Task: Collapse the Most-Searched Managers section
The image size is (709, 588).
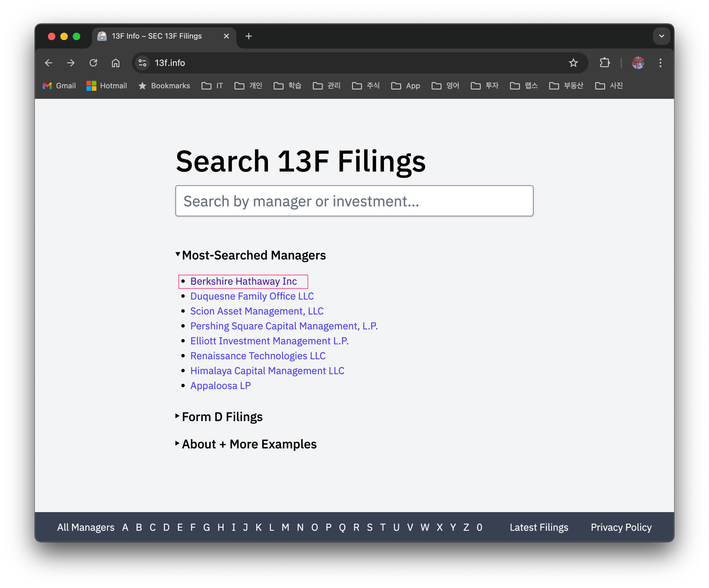Action: [x=250, y=255]
